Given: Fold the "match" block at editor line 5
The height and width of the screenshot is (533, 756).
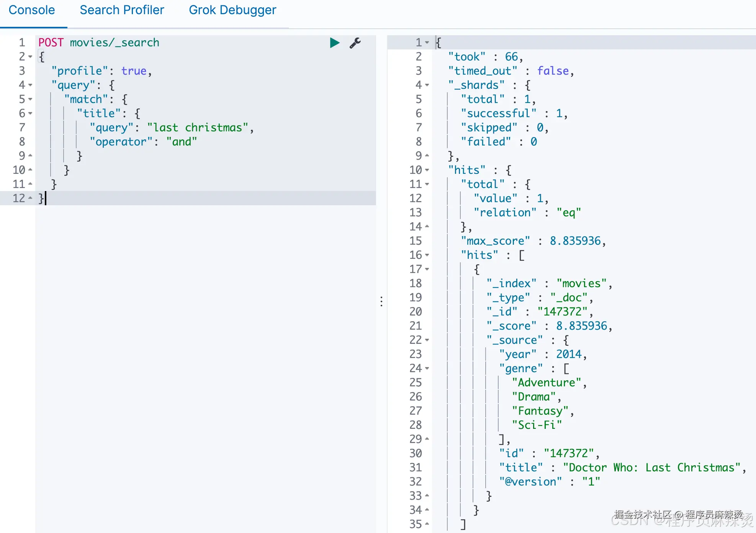Looking at the screenshot, I should 30,99.
